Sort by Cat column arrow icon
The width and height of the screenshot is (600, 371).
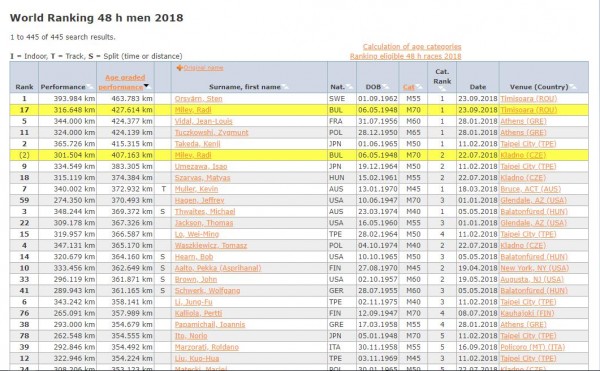point(419,87)
